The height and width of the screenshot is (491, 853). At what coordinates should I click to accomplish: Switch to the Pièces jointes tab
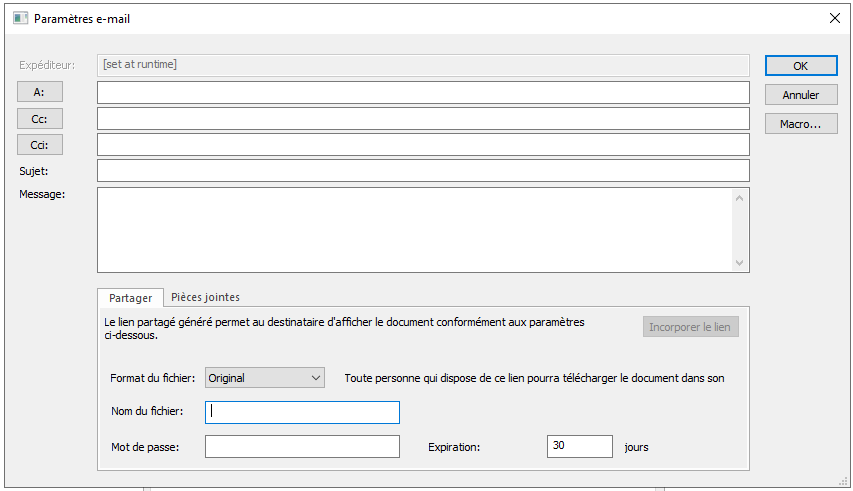[205, 297]
